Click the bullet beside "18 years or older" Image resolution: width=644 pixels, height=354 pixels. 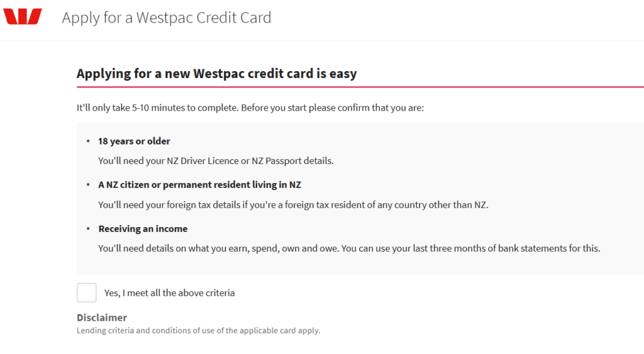[88, 141]
